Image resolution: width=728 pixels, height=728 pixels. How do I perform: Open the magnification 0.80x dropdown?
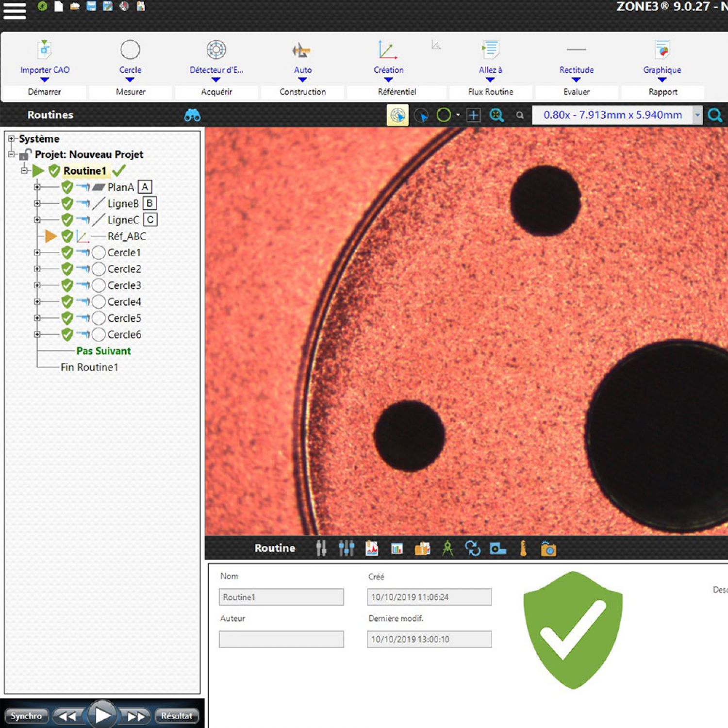point(697,115)
